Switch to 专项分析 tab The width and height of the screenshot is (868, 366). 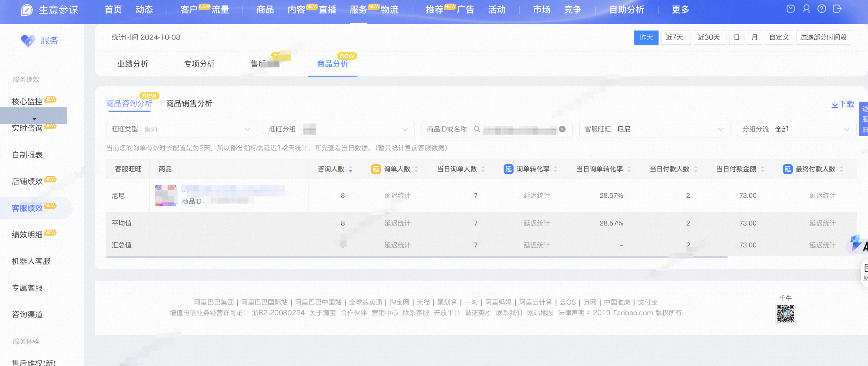pyautogui.click(x=199, y=64)
